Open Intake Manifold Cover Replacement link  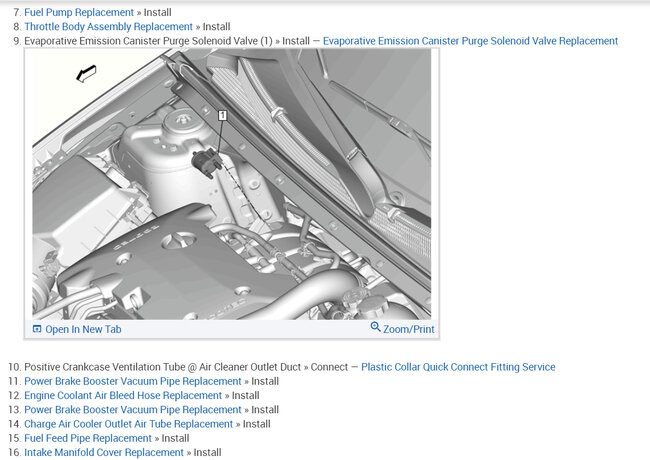104,453
